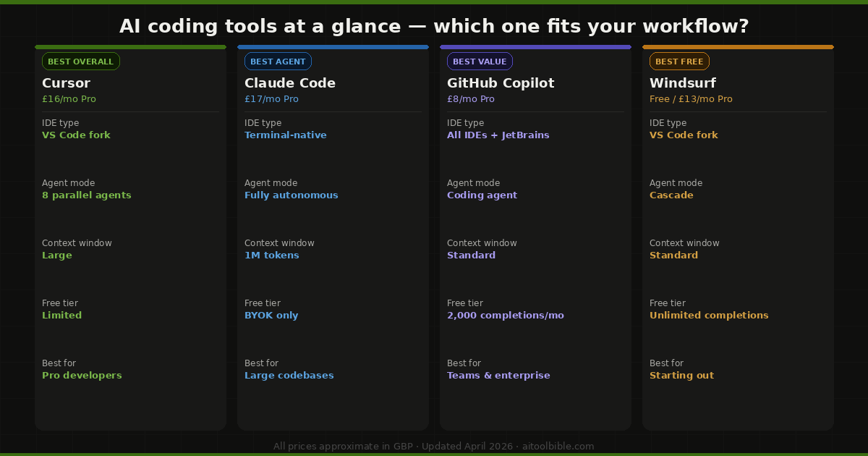868x456 pixels.
Task: Select the Claude Code card title
Action: point(290,83)
